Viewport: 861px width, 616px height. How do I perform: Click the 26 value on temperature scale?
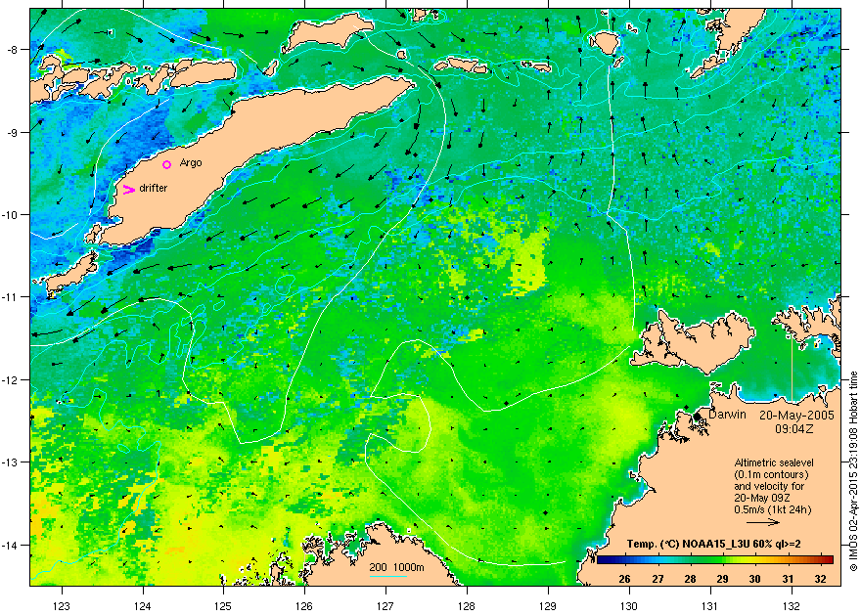click(624, 579)
